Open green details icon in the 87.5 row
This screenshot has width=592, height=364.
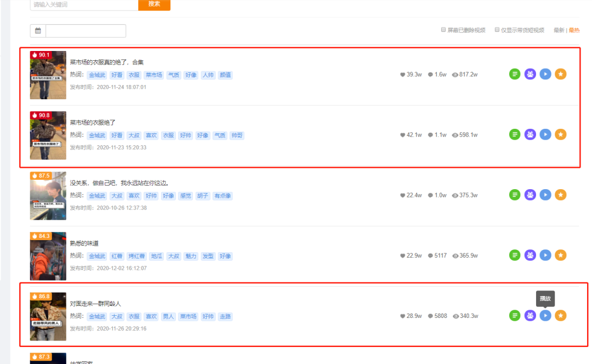[x=515, y=195]
